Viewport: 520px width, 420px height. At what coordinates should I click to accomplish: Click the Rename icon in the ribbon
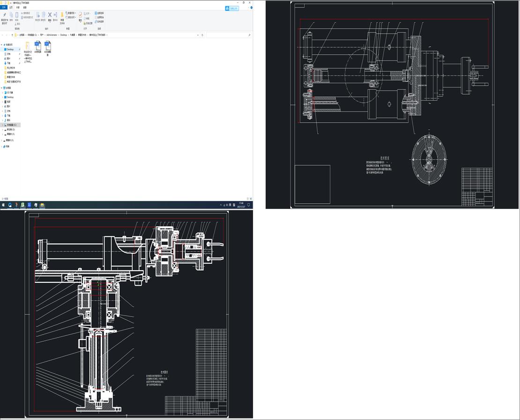[x=55, y=15]
